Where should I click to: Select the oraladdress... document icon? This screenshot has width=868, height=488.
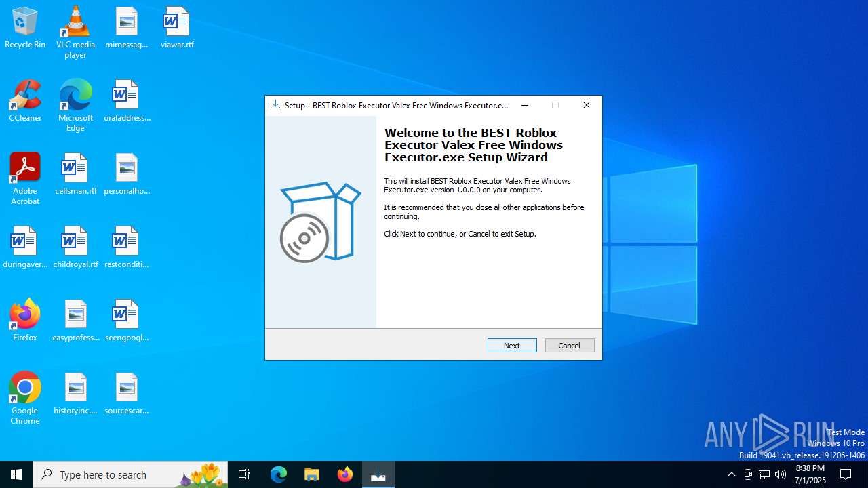(x=127, y=102)
